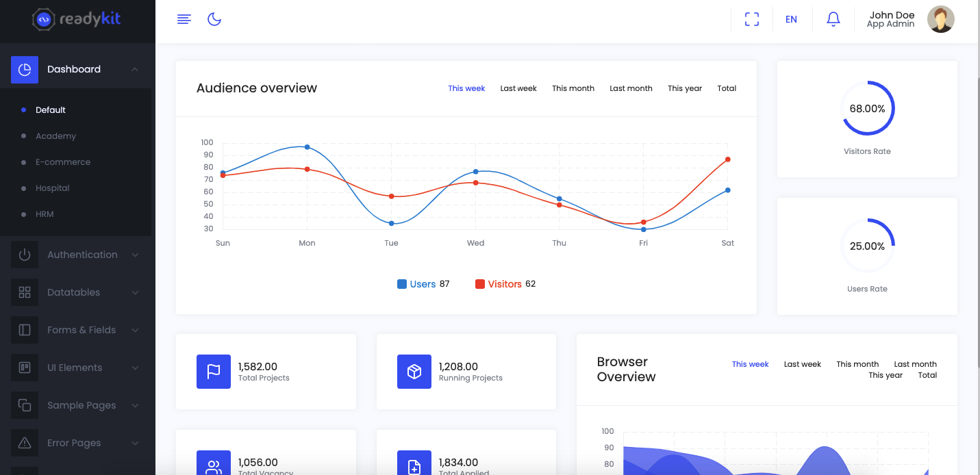Click the Audience overview heading

257,88
